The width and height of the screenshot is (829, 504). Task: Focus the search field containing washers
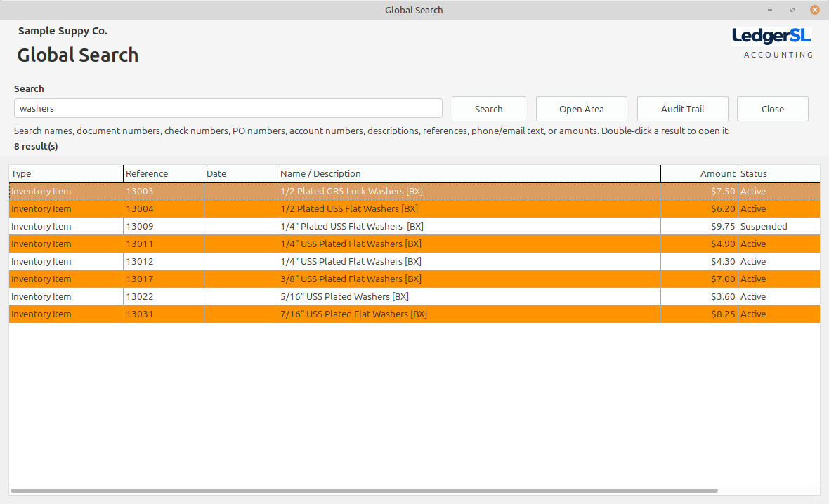[228, 108]
